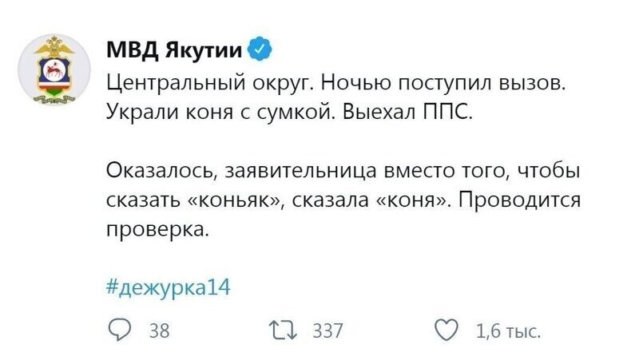The width and height of the screenshot is (639, 364).
Task: Click the word Проводится
Action: (520, 200)
